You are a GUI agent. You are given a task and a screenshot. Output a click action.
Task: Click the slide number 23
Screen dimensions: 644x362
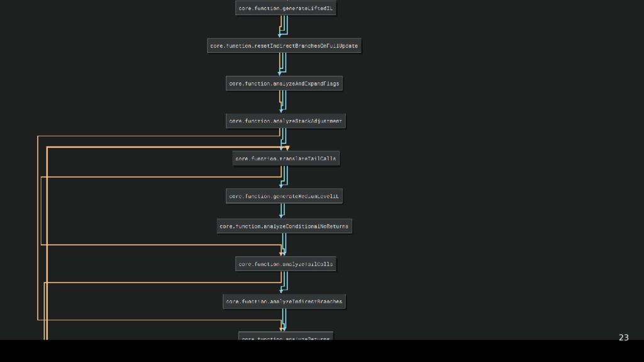click(x=623, y=337)
